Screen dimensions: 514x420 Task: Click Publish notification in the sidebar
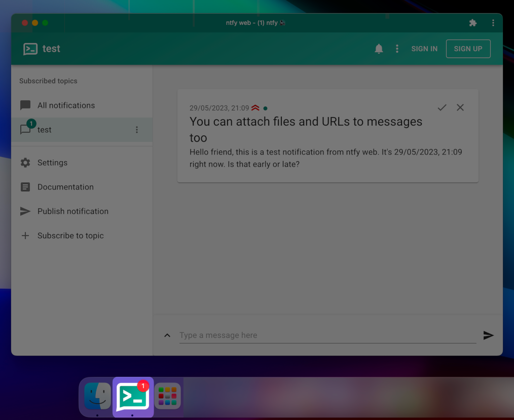pos(72,211)
